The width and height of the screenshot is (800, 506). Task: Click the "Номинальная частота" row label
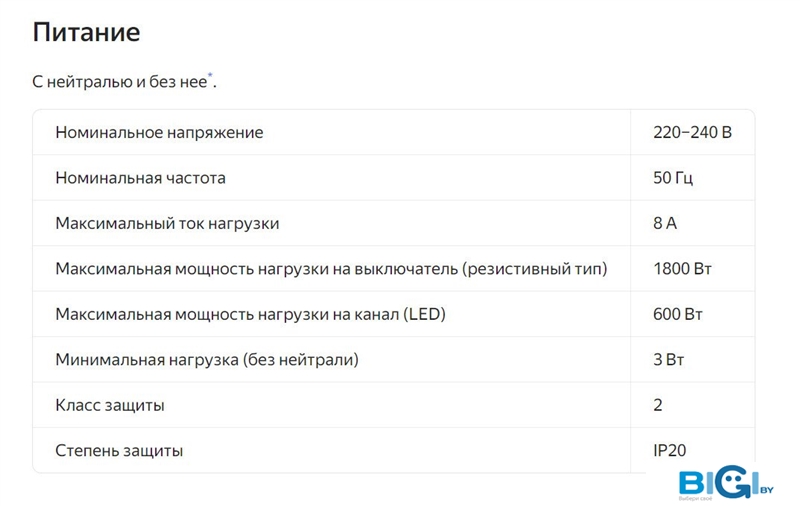point(140,178)
